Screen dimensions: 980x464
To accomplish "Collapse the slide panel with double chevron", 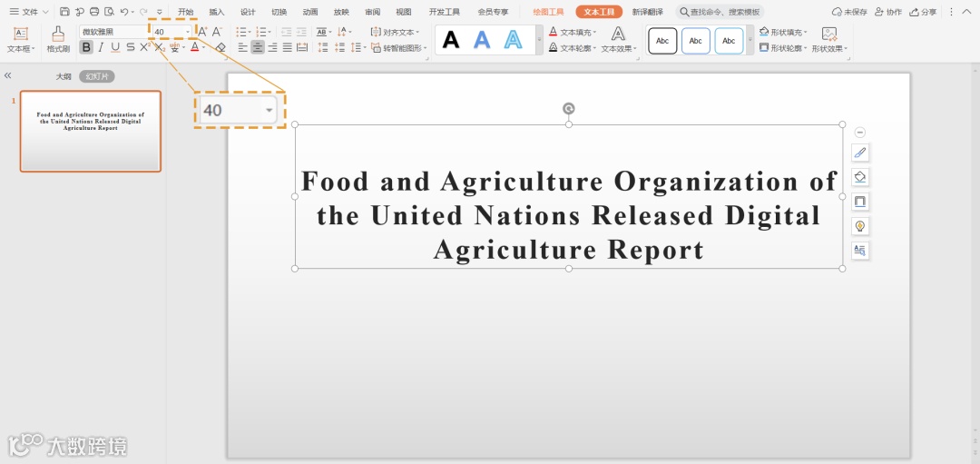I will (8, 75).
